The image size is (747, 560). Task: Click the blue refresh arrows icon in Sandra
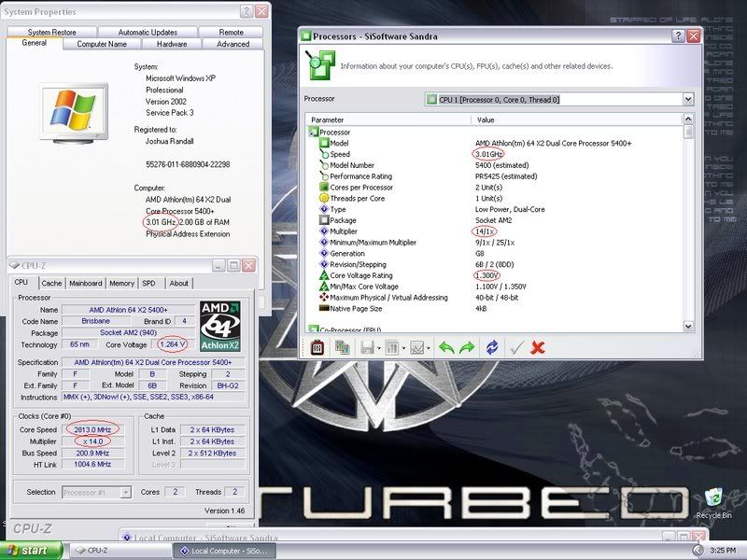[492, 347]
